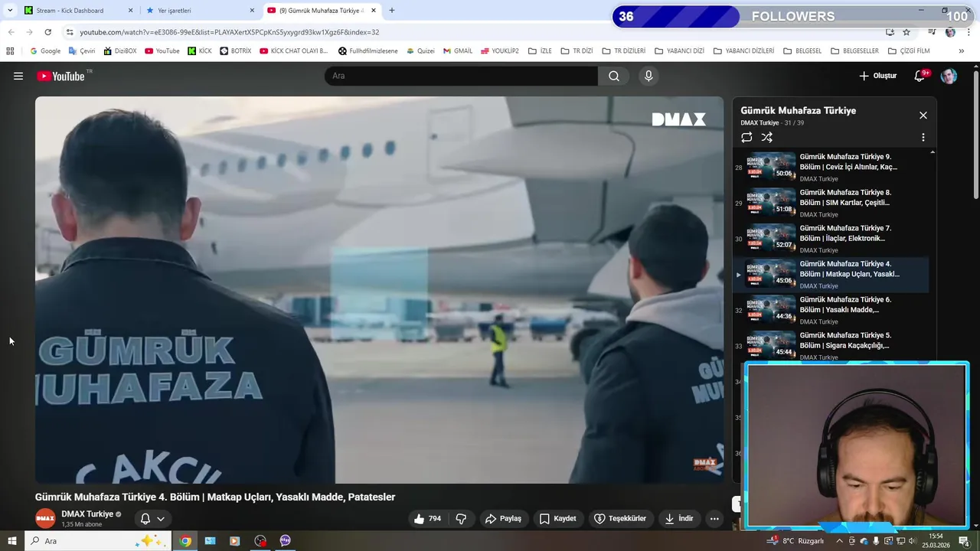Bookmark this page with the star icon
This screenshot has width=980, height=551.
pyautogui.click(x=906, y=32)
